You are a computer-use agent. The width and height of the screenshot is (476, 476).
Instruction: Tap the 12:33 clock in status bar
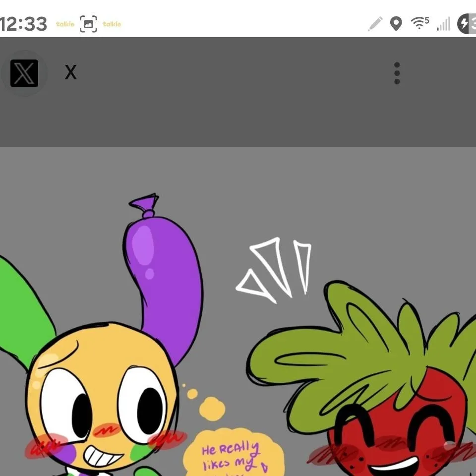[24, 24]
